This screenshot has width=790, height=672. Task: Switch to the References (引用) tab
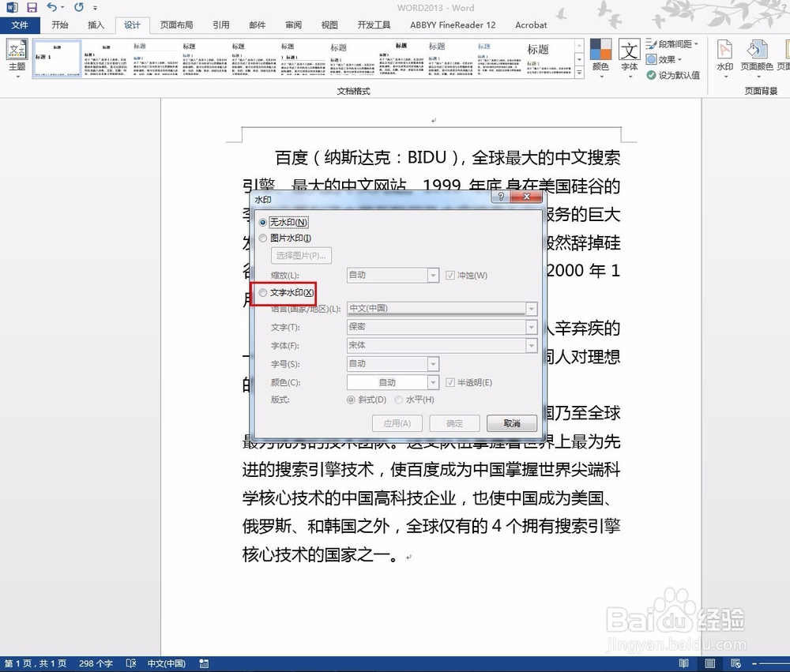(220, 24)
